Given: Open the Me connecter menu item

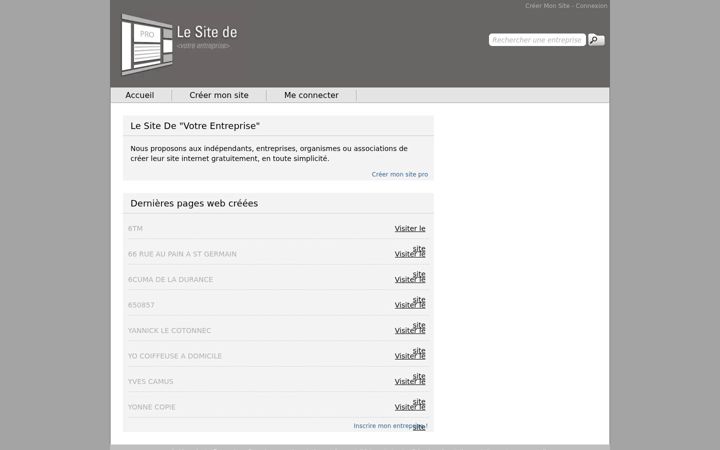Looking at the screenshot, I should point(311,95).
